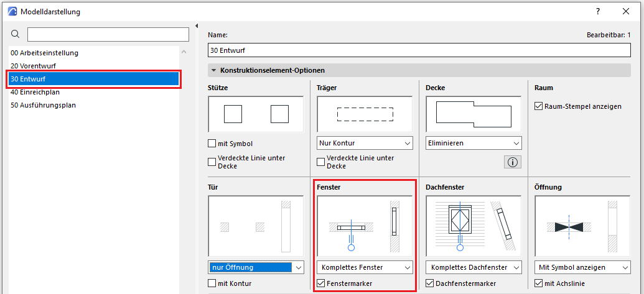Collapse the left list panel arrow
Screen dimensions: 644x294
click(197, 26)
